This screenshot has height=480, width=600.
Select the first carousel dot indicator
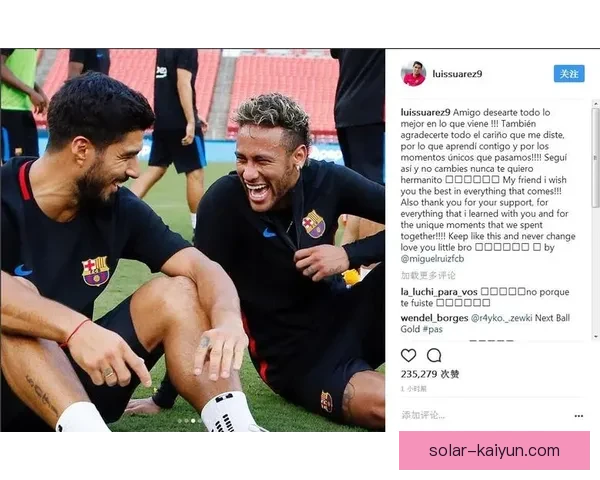(x=179, y=421)
